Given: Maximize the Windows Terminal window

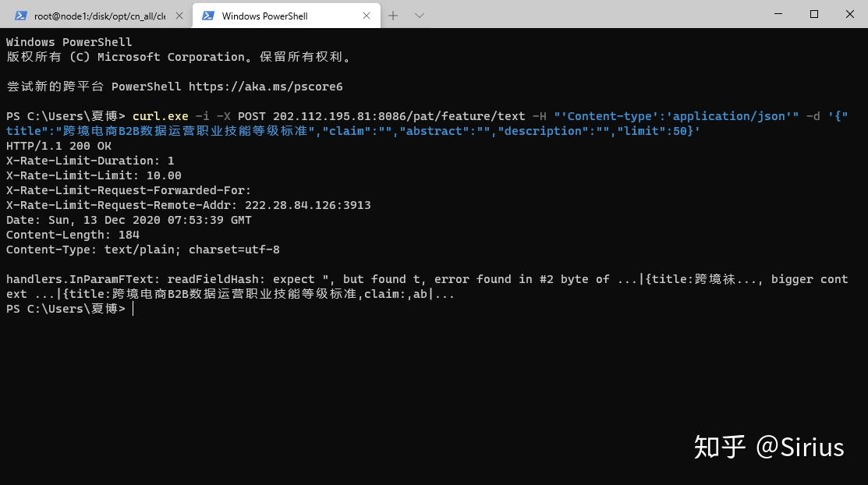Looking at the screenshot, I should pyautogui.click(x=813, y=14).
